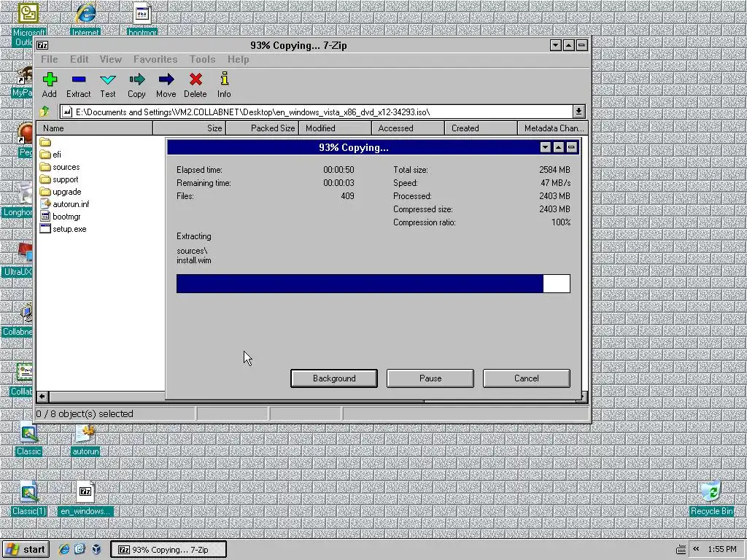Image resolution: width=747 pixels, height=560 pixels.
Task: Open the Favorites menu
Action: tap(155, 59)
